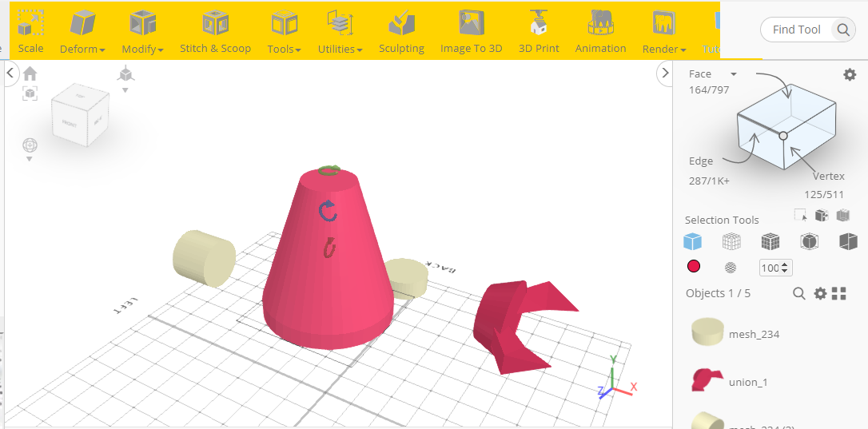This screenshot has height=429, width=868.
Task: Click the selection cube vertex point
Action: click(x=782, y=136)
